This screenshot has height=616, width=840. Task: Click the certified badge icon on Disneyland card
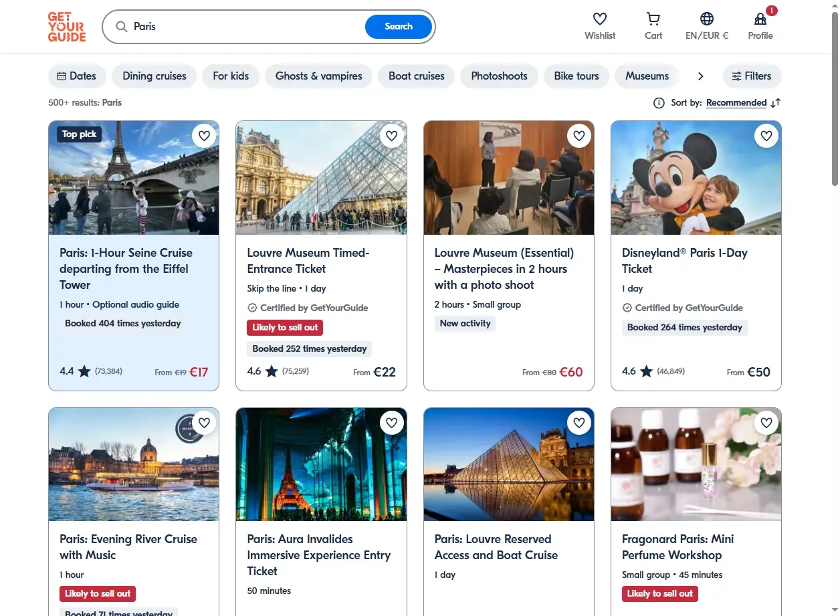pyautogui.click(x=627, y=308)
